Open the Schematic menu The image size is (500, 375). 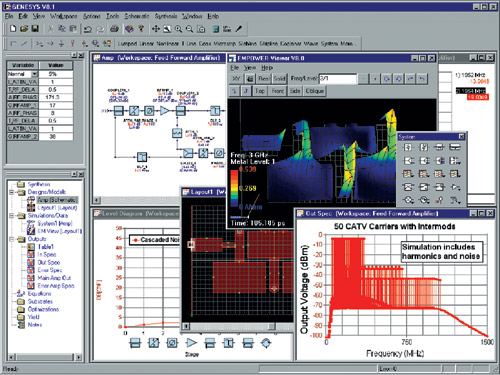(x=137, y=16)
